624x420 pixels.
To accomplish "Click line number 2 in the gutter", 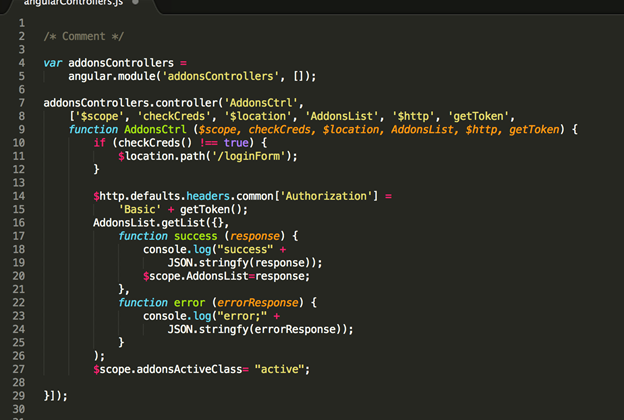I will click(x=21, y=36).
